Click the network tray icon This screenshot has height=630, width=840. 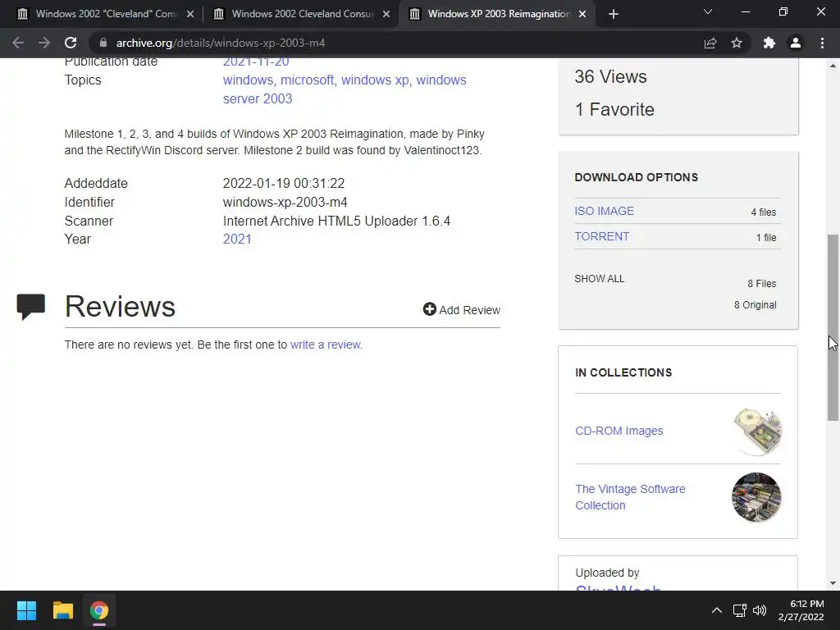740,610
